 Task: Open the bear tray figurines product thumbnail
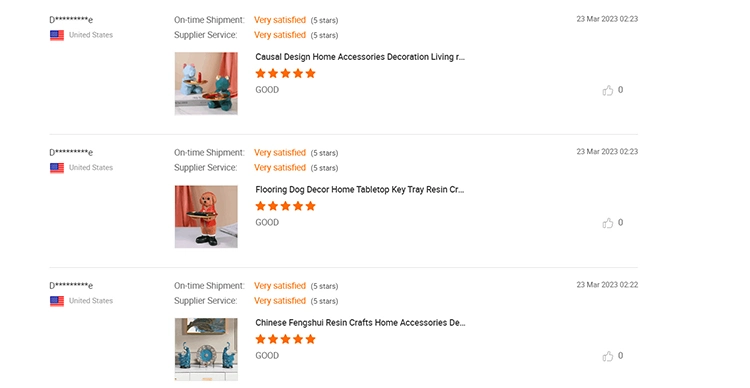pos(206,84)
